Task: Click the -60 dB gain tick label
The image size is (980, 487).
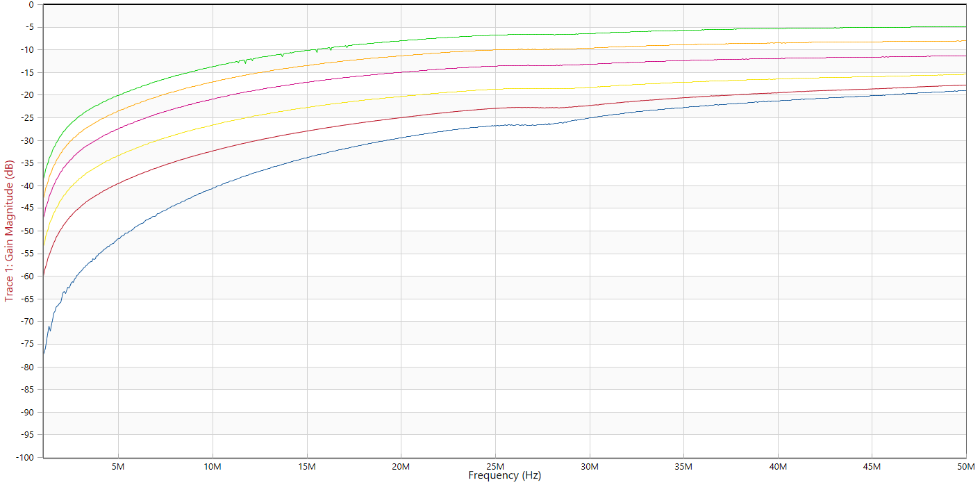Action: point(26,276)
